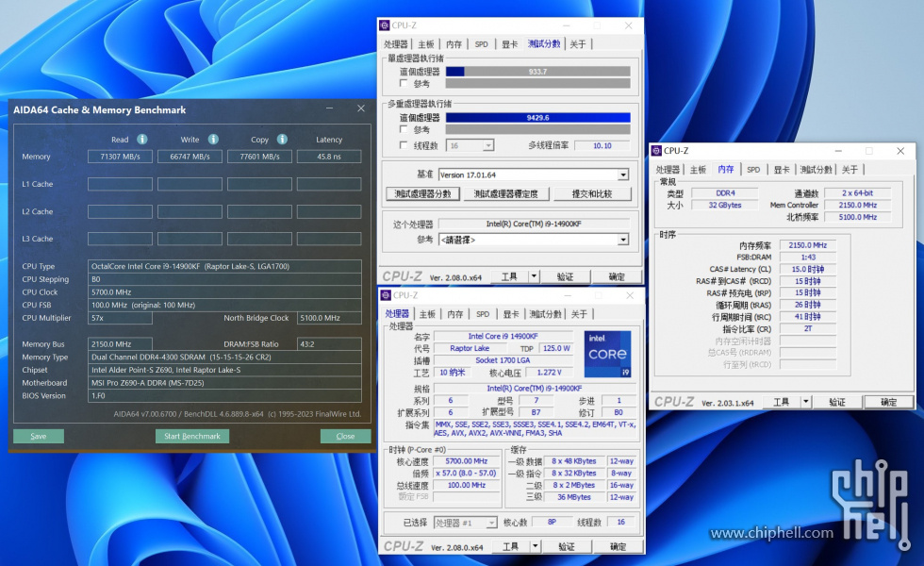Close the AIDA64 window with its X icon
Screen dimensions: 924x566
[360, 108]
